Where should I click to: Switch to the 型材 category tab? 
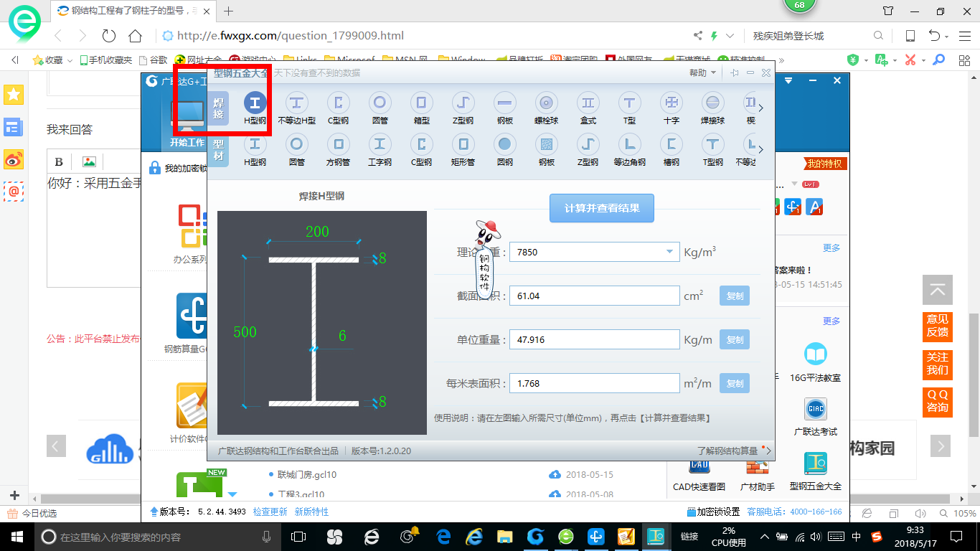(218, 150)
